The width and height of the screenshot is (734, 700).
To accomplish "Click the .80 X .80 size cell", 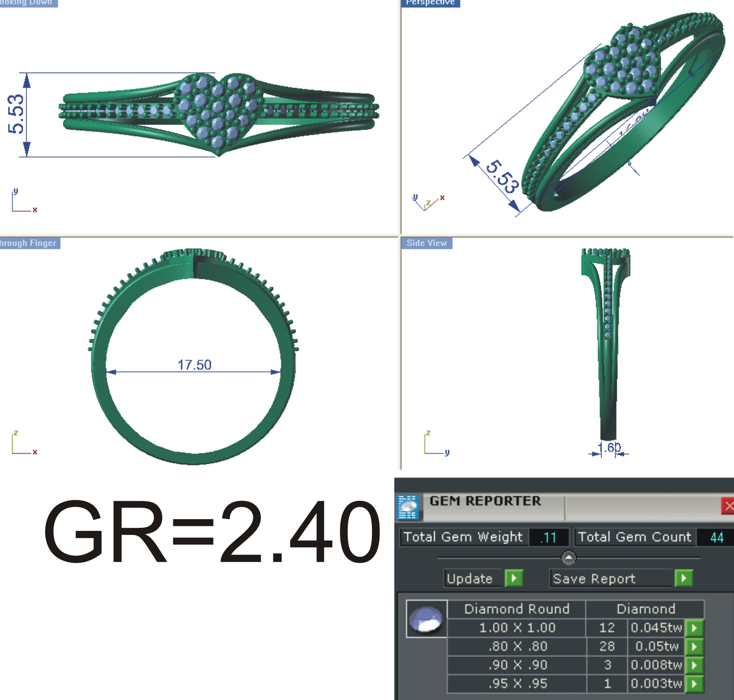I will coord(517,646).
